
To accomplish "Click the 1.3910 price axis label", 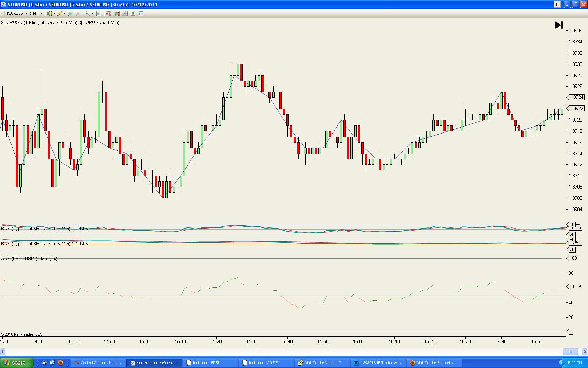I will pyautogui.click(x=575, y=176).
